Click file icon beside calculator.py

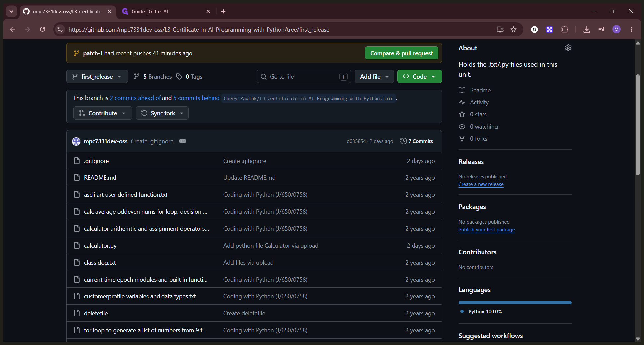[77, 245]
